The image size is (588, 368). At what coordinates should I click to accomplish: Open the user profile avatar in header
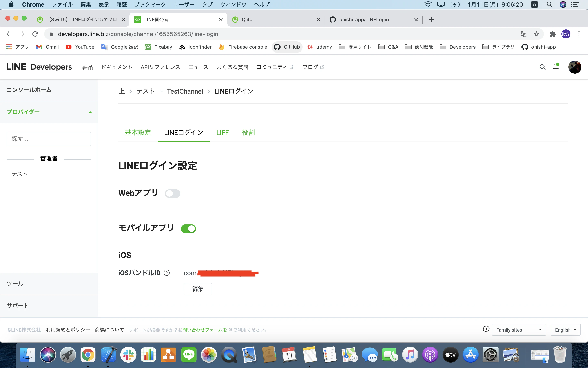575,67
